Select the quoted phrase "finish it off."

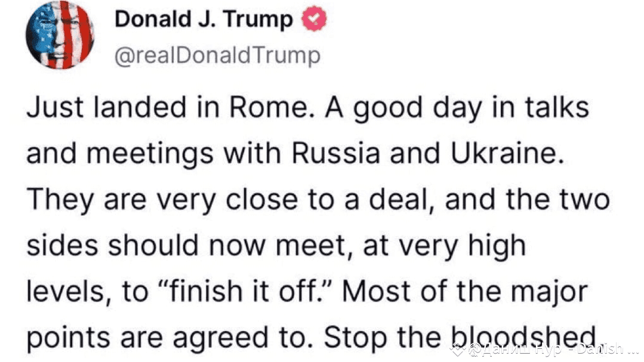(246, 292)
